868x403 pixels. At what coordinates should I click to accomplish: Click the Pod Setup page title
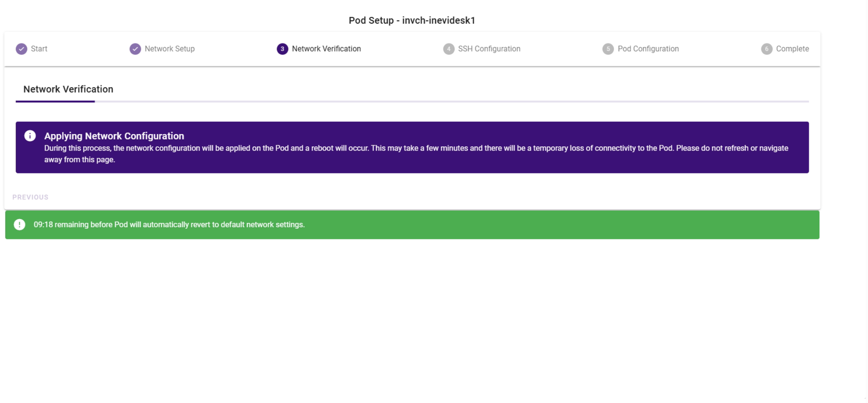pyautogui.click(x=411, y=20)
